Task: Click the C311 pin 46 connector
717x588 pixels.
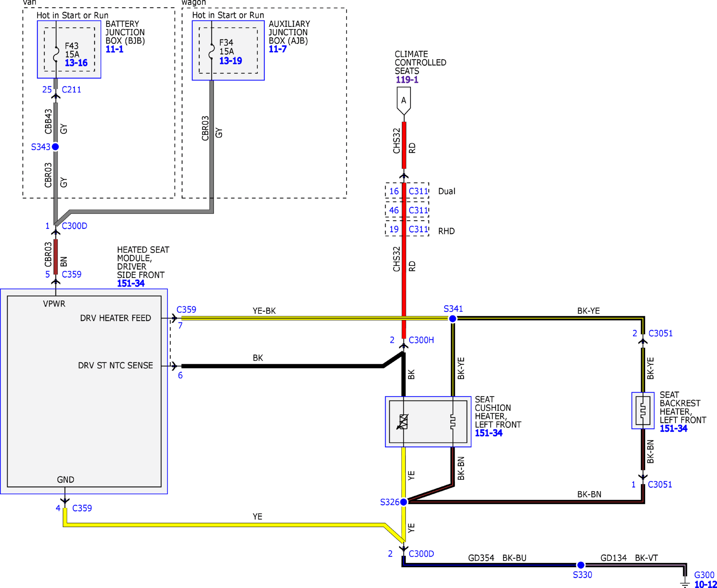Action: click(407, 210)
